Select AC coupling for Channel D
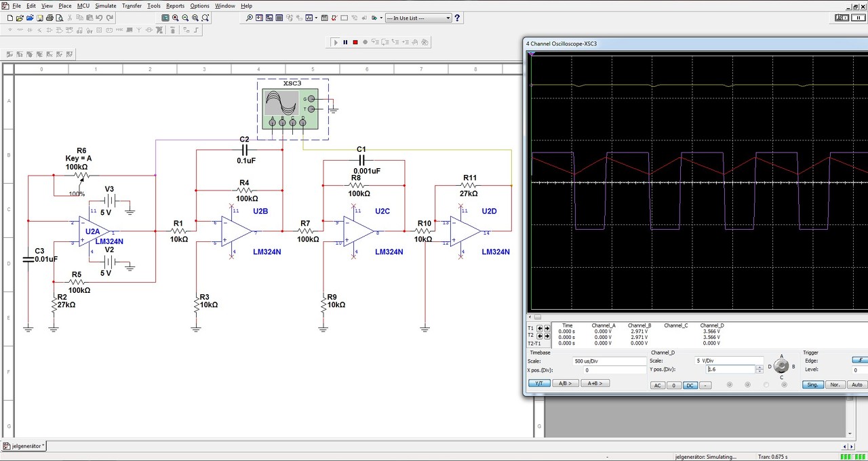The width and height of the screenshot is (868, 461). tap(656, 385)
